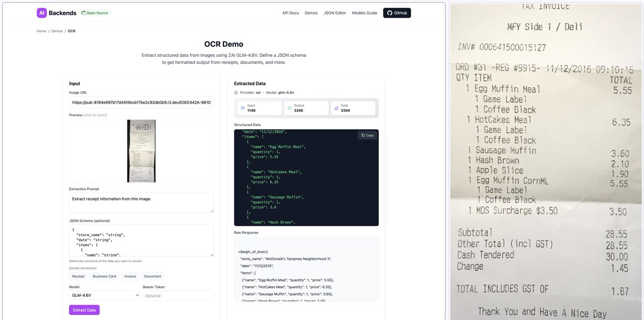This screenshot has height=320, width=644.
Task: Click the Raw Response label
Action: tap(246, 232)
